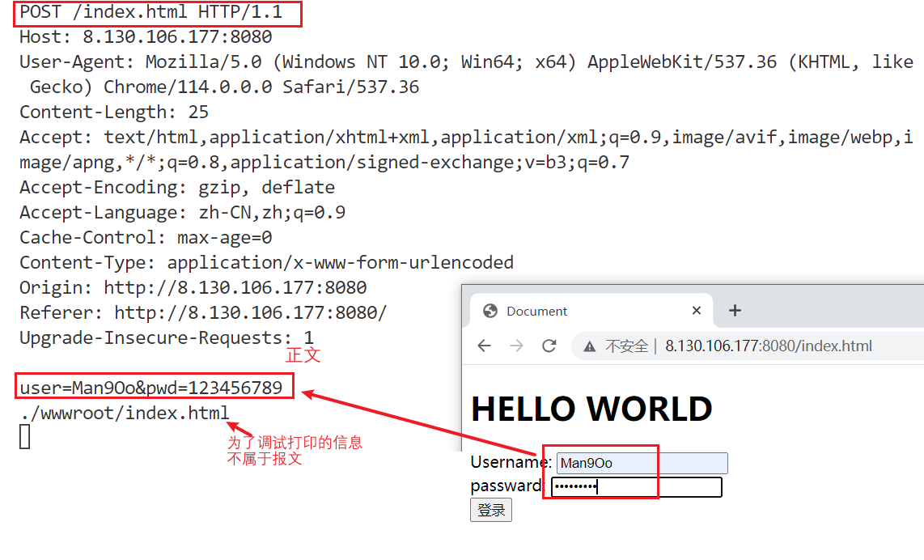Click the HELLO WORLD heading
The image size is (924, 560).
click(x=591, y=409)
